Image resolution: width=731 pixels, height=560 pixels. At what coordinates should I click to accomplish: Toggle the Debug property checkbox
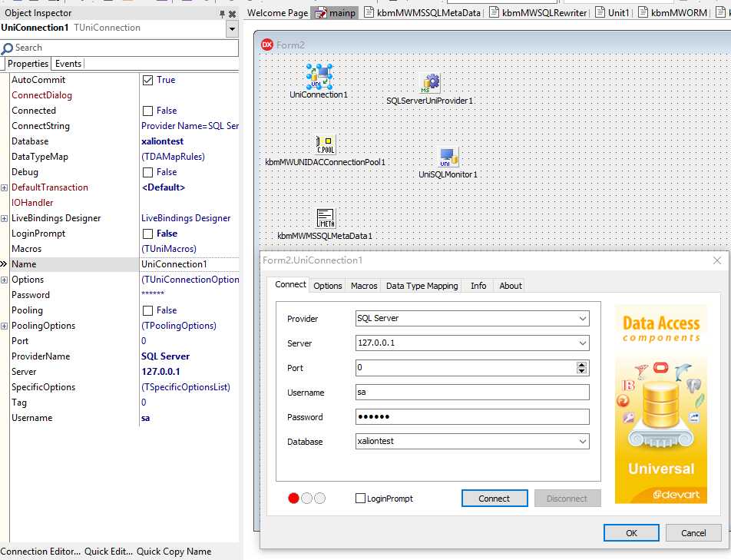[x=147, y=173]
